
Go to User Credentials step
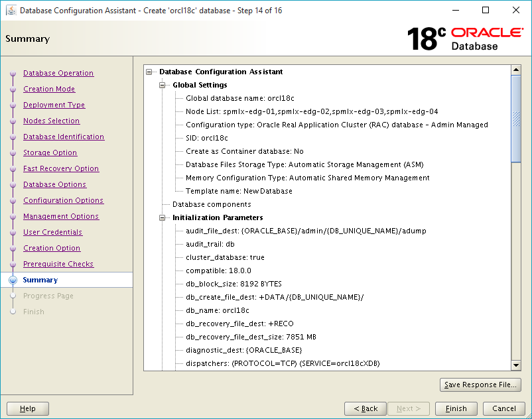(52, 233)
